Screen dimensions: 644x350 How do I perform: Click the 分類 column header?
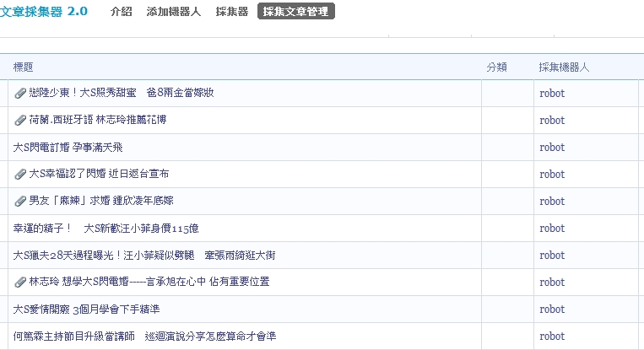(496, 67)
